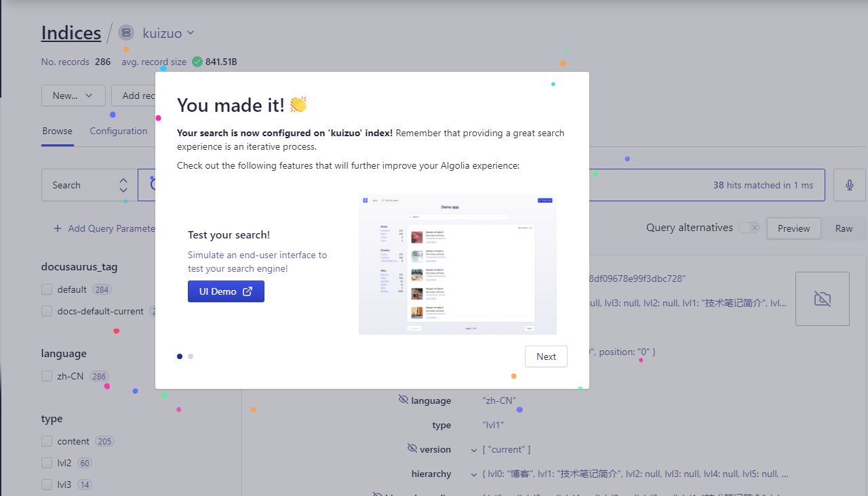The height and width of the screenshot is (496, 868).
Task: Click the Demo app preview thumbnail
Action: 457,264
